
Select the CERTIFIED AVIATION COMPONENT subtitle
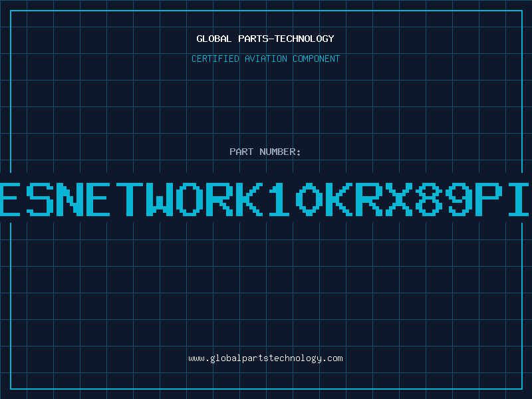[265, 59]
